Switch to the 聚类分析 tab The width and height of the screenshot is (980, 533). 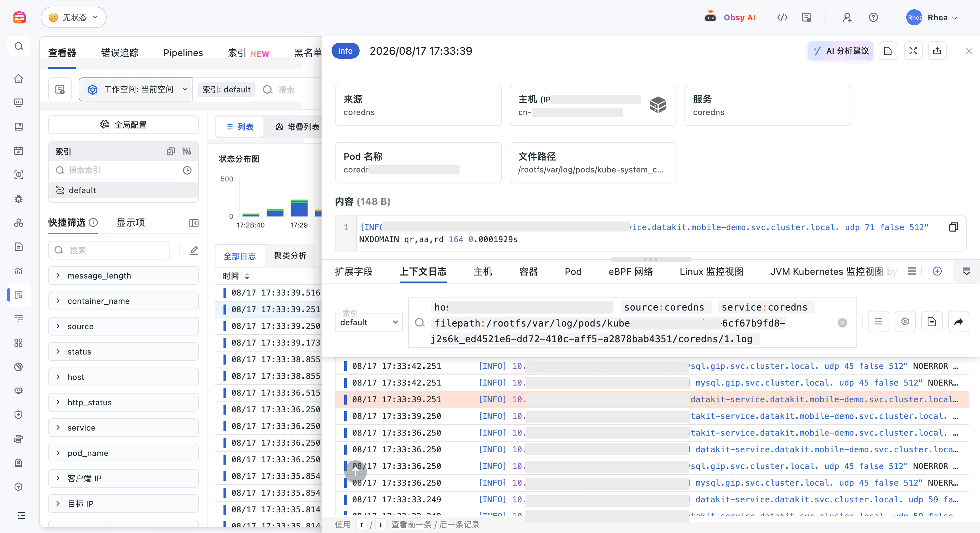coord(290,255)
